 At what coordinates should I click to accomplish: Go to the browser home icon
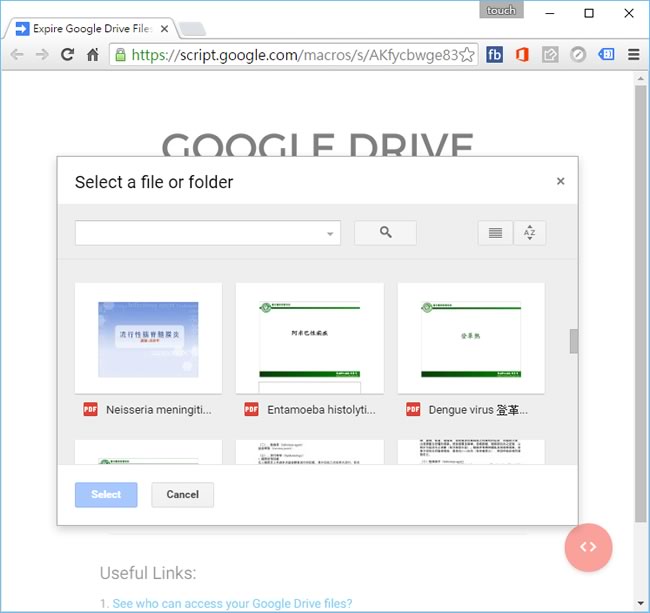coord(93,54)
